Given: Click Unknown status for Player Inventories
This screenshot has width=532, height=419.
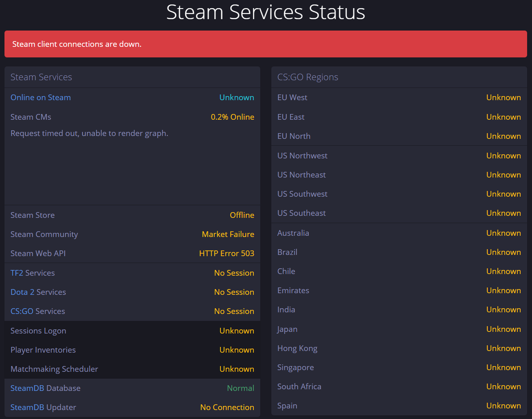Looking at the screenshot, I should tap(237, 350).
